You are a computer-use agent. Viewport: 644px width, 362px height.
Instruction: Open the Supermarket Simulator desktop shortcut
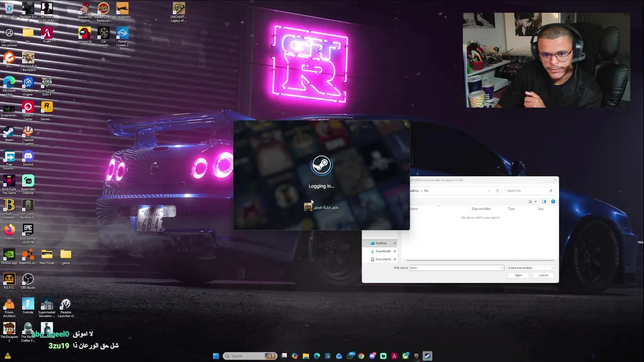click(x=47, y=308)
